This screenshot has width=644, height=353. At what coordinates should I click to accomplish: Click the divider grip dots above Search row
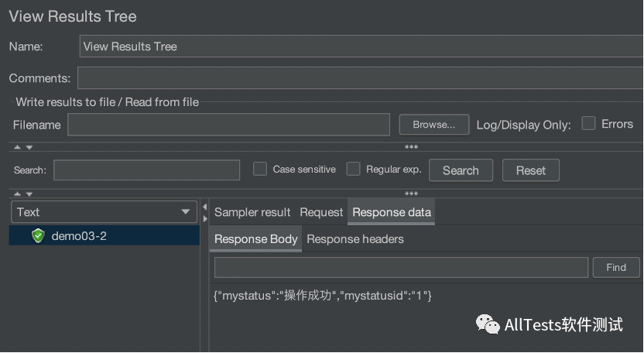(x=411, y=147)
